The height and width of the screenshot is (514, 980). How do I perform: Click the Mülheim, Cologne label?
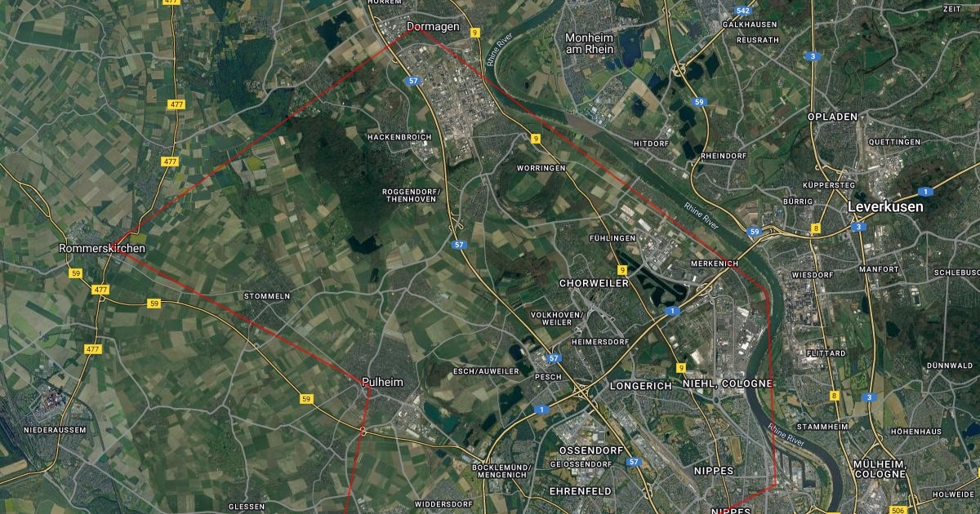[x=879, y=468]
